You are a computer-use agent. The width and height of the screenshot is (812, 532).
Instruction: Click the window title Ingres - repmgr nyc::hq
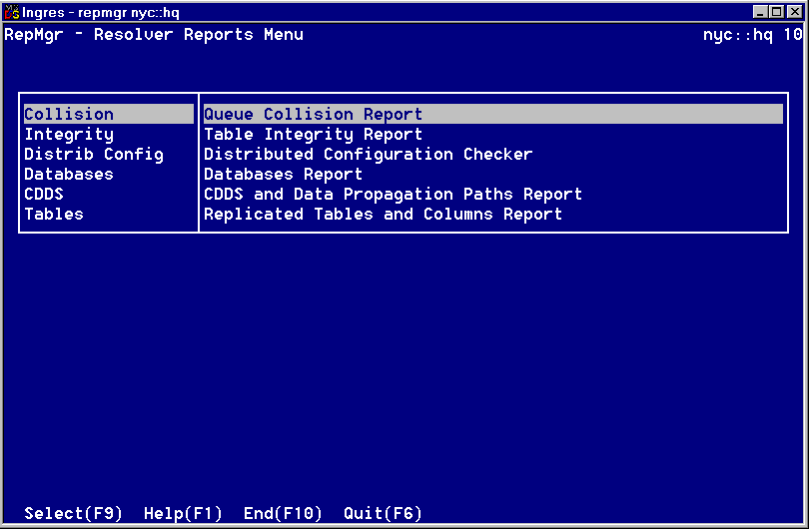pyautogui.click(x=101, y=12)
